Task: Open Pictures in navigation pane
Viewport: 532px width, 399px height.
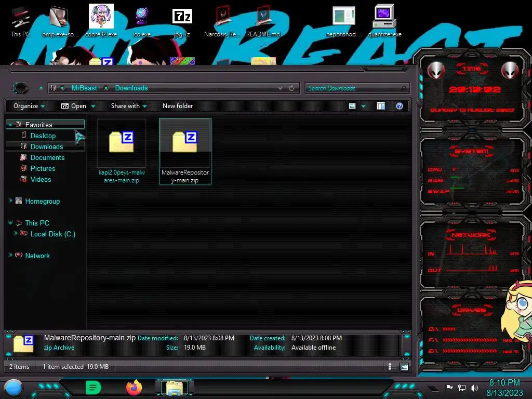Action: point(43,169)
